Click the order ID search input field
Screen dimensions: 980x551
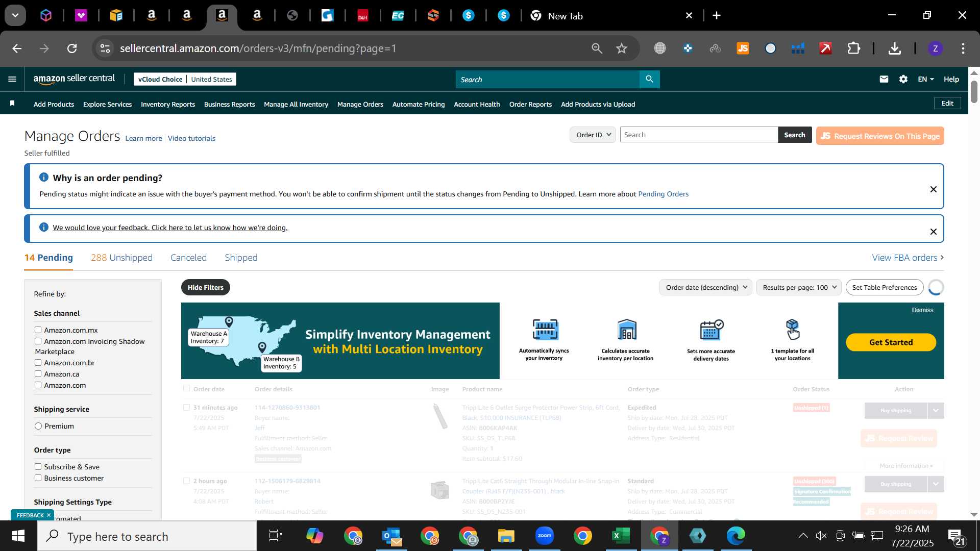pos(699,135)
